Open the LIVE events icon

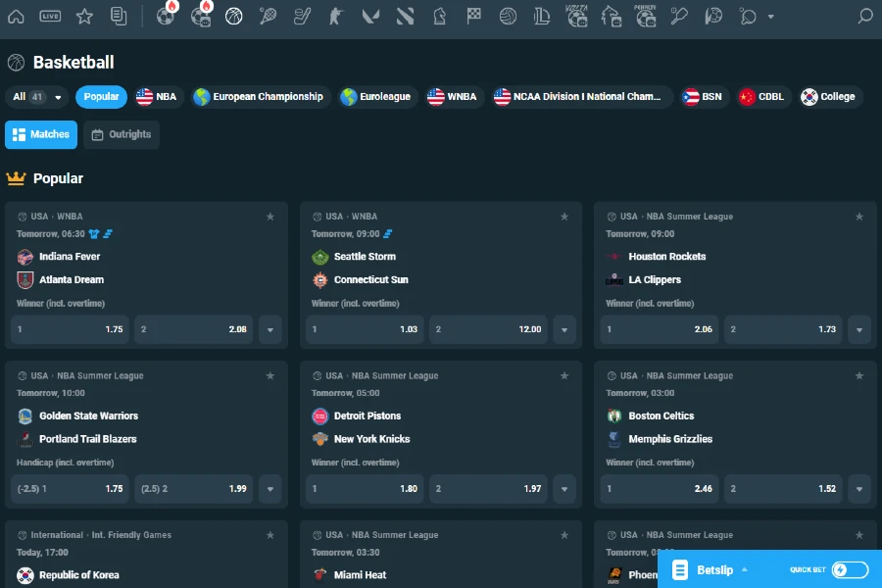(50, 16)
